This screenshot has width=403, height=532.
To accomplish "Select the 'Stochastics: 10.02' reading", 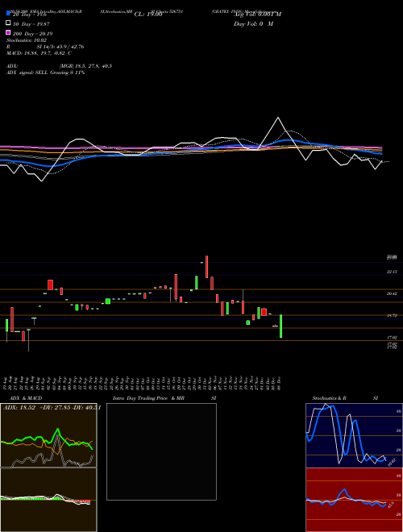I will (x=27, y=40).
